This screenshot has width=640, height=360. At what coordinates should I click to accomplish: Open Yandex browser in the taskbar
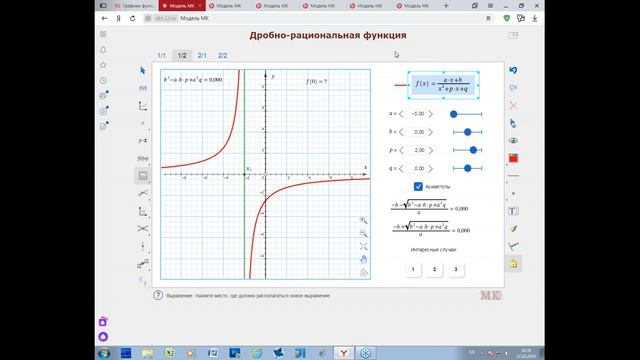[344, 353]
